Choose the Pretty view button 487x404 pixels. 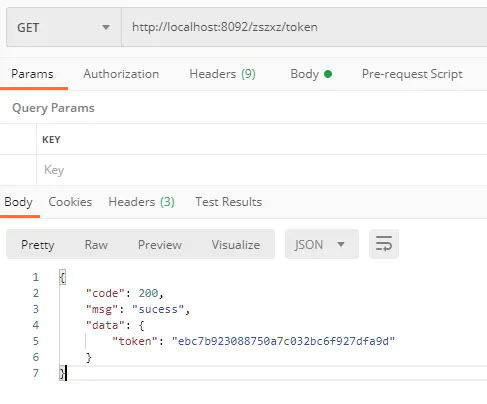(38, 245)
